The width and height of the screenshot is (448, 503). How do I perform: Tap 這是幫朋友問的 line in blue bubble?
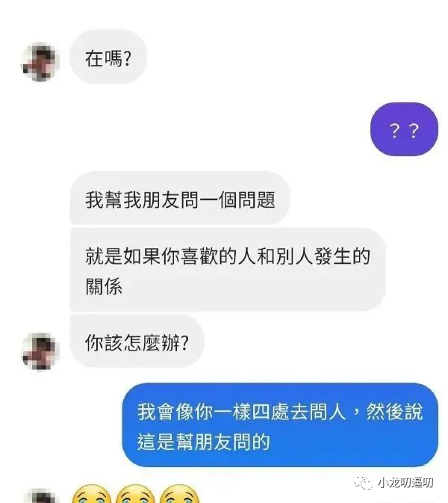point(204,442)
